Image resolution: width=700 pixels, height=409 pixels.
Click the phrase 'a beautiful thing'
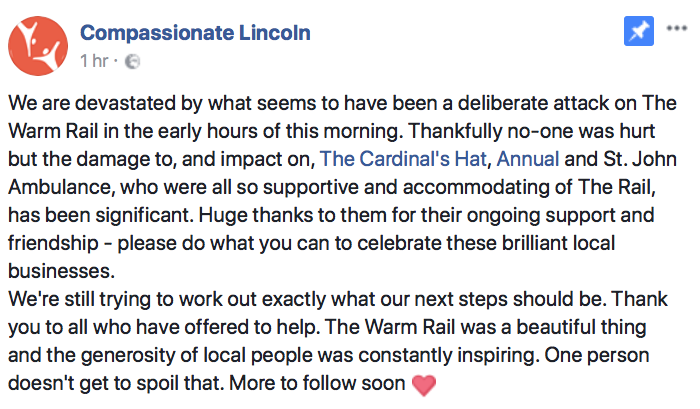pos(574,327)
